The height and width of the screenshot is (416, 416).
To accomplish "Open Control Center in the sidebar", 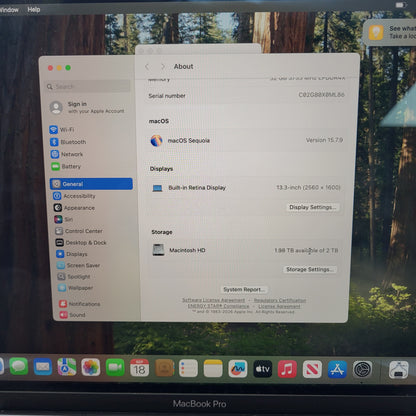I will coord(79,231).
